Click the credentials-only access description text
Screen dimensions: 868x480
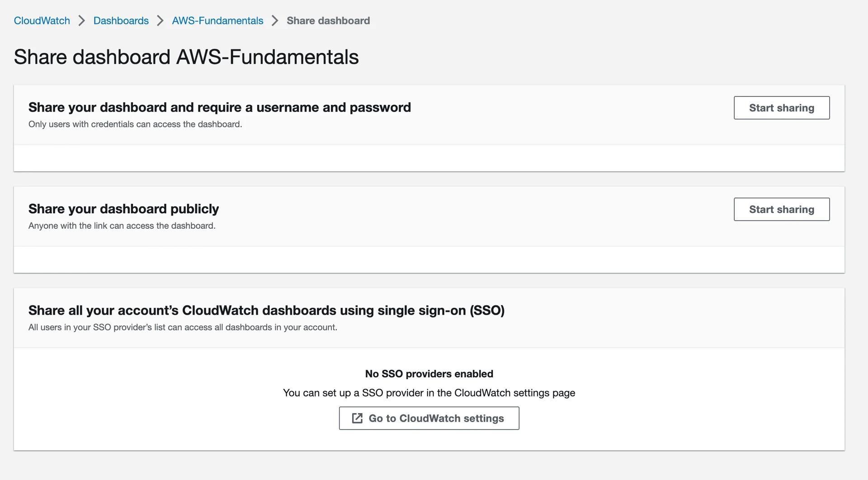(x=135, y=124)
